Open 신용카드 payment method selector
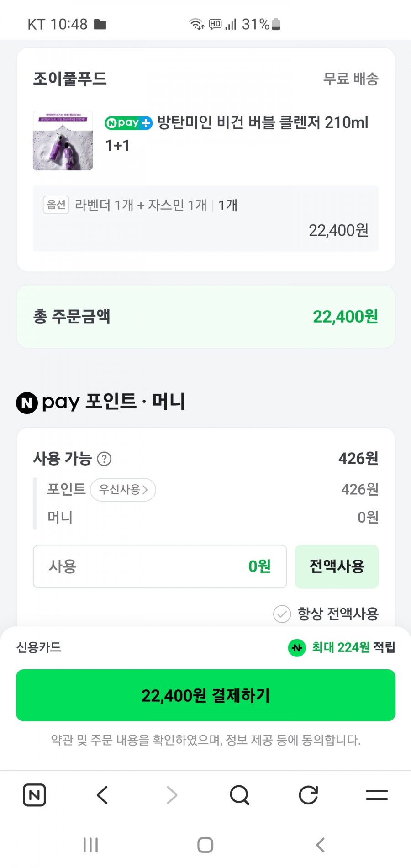 39,647
